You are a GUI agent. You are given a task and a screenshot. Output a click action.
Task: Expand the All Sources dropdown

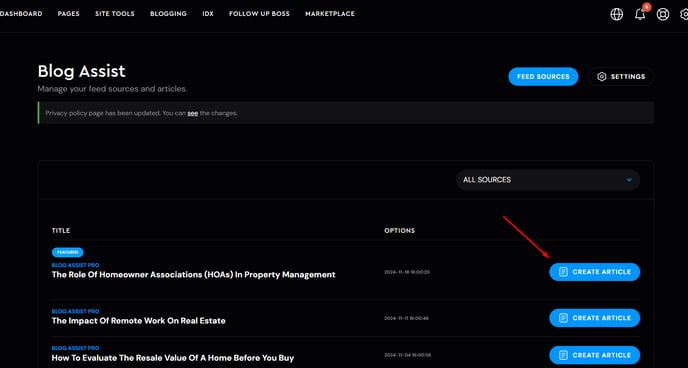point(548,180)
